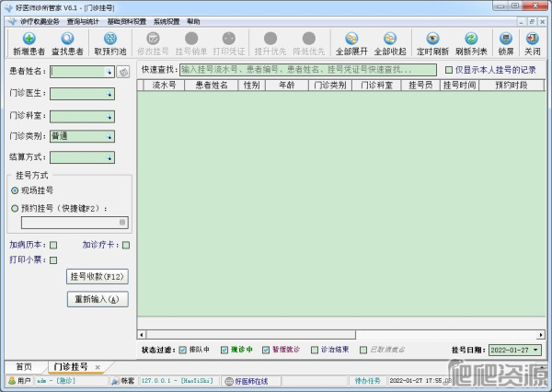Enable 仅显示本人挂号的记录 checkbox
Screen dimensions: 552x392
pos(449,69)
